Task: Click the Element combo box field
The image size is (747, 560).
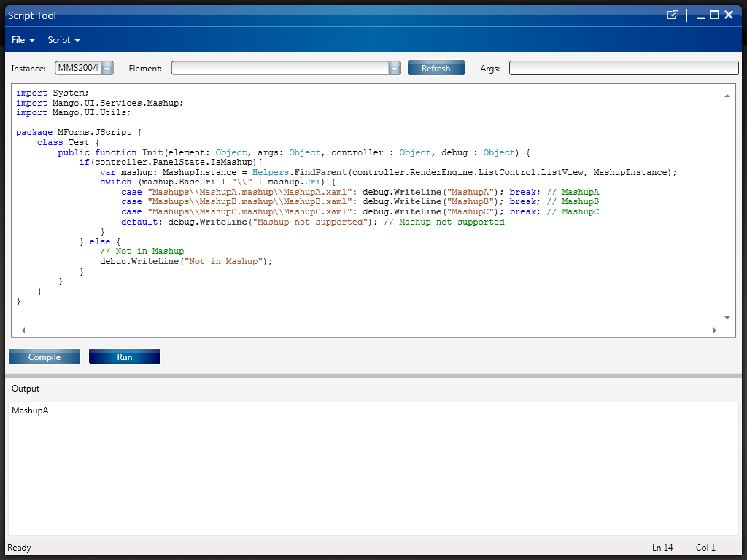Action: pos(280,68)
